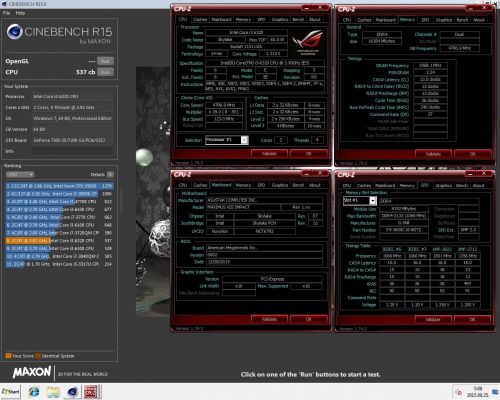
Task: Click Validate in top-left CPU-Z window
Action: click(x=269, y=154)
